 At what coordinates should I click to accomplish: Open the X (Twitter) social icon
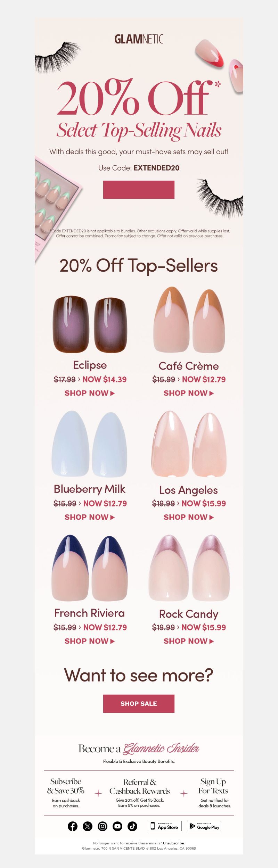click(88, 826)
